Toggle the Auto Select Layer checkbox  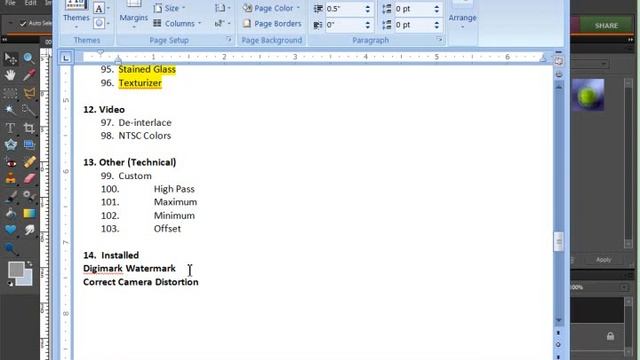click(23, 24)
